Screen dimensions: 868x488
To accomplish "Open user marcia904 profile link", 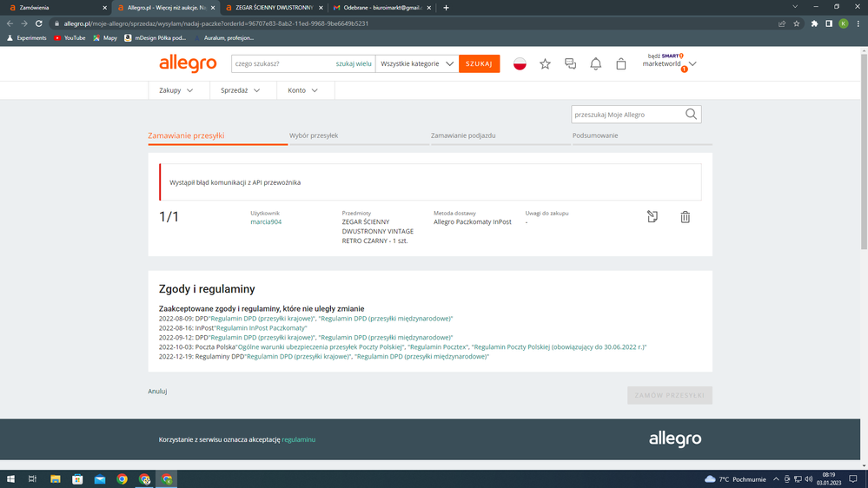I will tap(266, 222).
